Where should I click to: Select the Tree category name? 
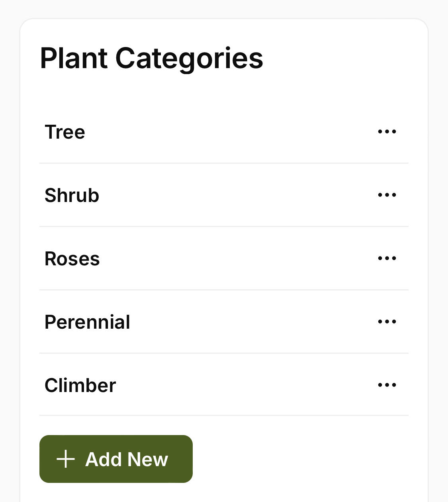65,132
